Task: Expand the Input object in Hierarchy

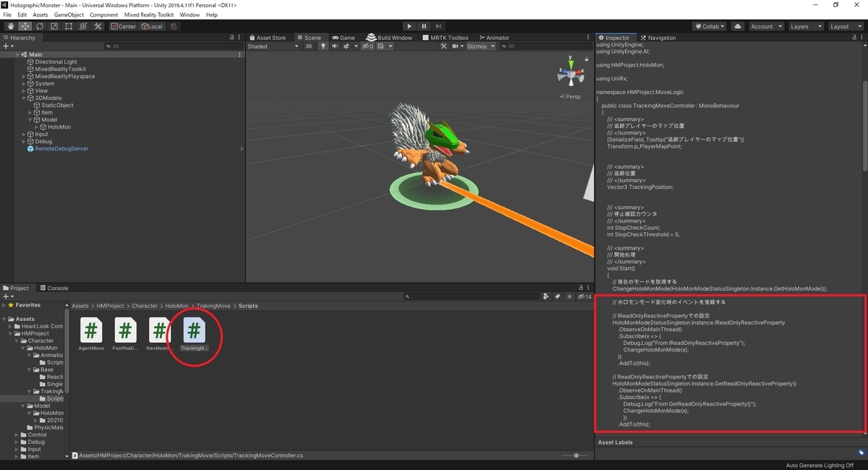Action: pyautogui.click(x=24, y=134)
